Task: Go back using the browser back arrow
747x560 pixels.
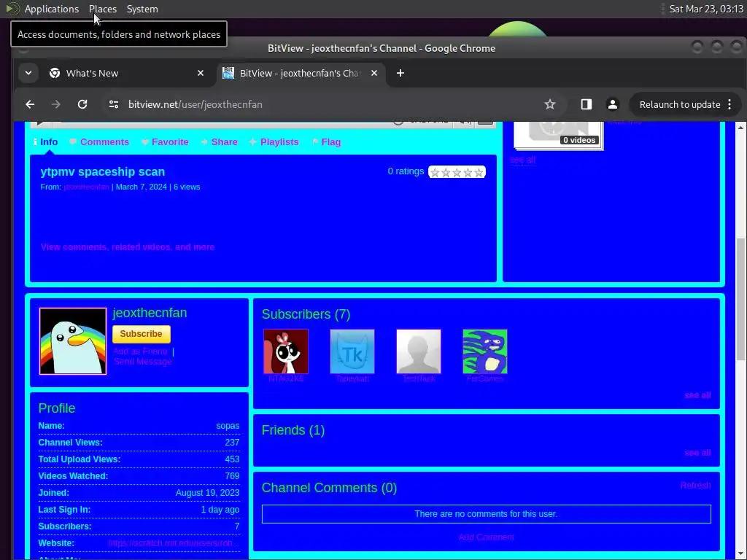Action: (30, 104)
